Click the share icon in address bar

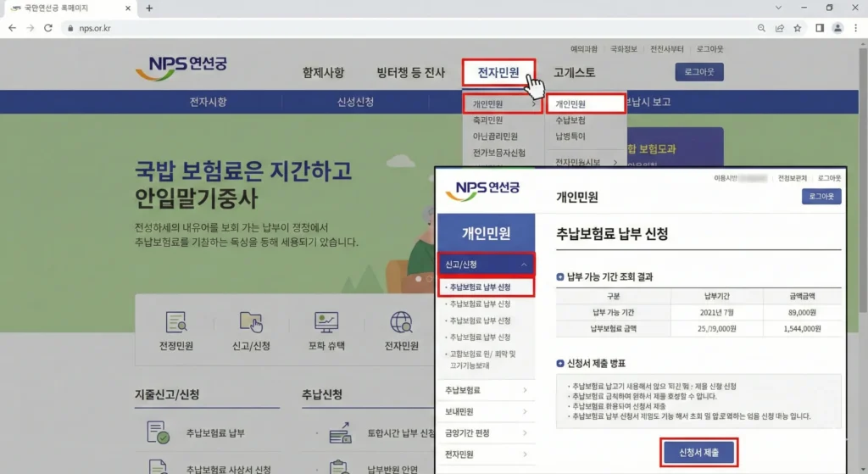click(x=779, y=28)
